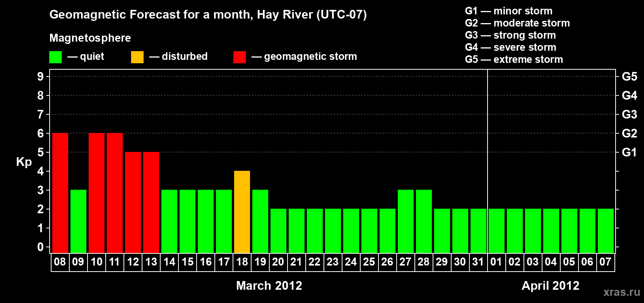Viewport: 644px width, 303px height.
Task: Click the red geomagnetic storm legend swatch
Action: [x=239, y=57]
